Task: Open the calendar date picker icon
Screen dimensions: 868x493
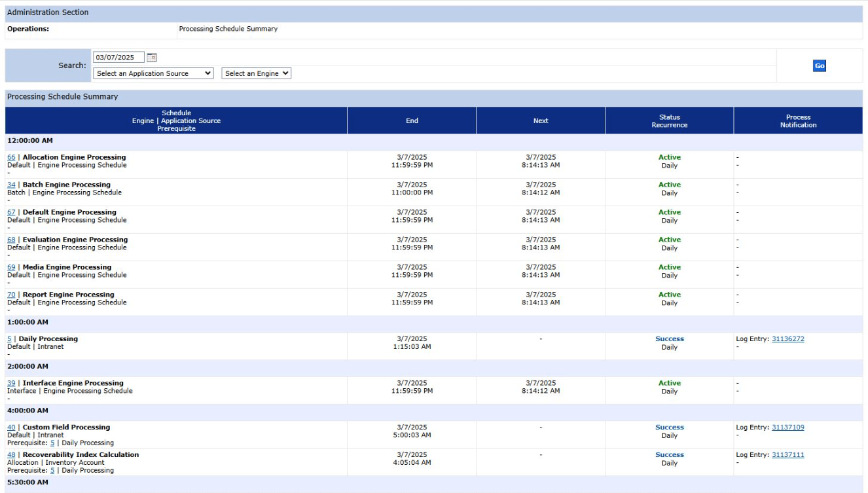Action: 151,58
